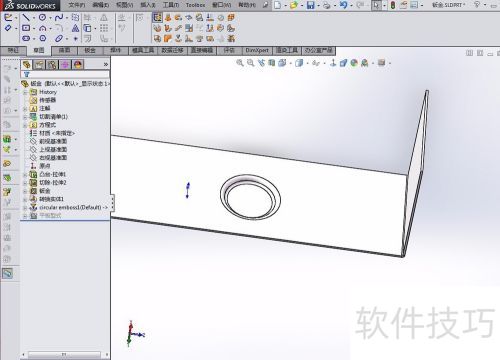This screenshot has height=360, width=500.
Task: Select 材质 <未指定> in the tree
Action: click(57, 133)
